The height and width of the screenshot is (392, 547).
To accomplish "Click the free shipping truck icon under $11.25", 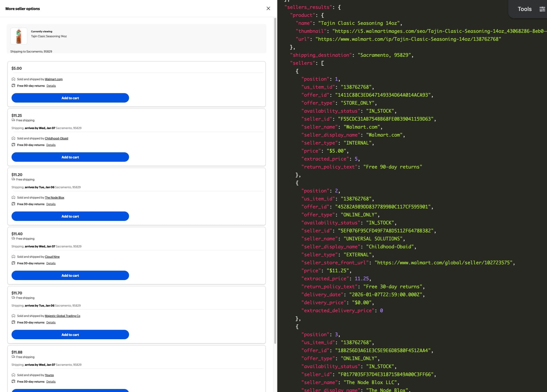I will point(13,120).
